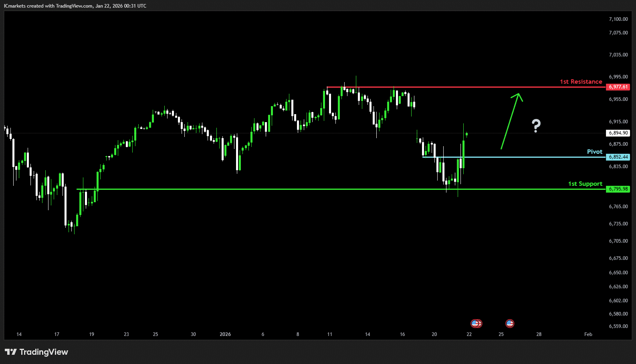Select the "Pivot" text label
Viewport: 636px width, 364px height.
click(594, 152)
